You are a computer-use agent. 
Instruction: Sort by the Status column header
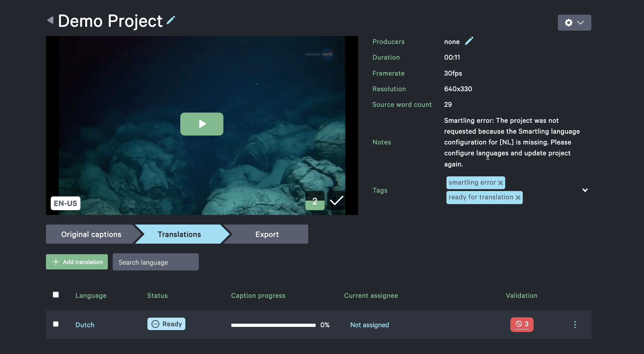[157, 295]
